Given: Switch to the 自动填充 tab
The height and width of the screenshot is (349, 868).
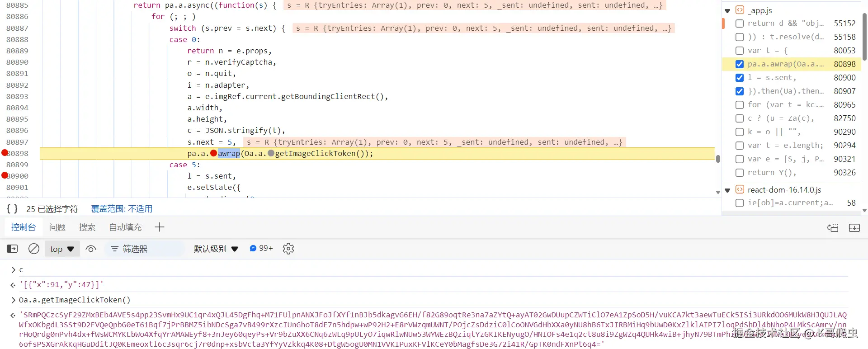Looking at the screenshot, I should (125, 227).
